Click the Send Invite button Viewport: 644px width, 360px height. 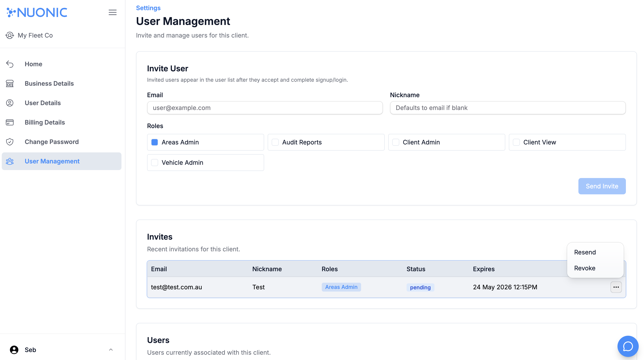point(602,186)
